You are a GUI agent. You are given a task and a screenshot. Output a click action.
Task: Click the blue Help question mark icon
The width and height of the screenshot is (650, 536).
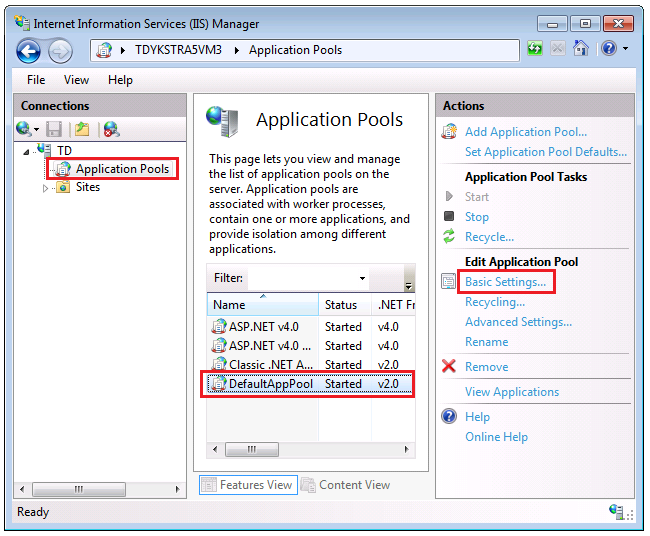(x=608, y=49)
